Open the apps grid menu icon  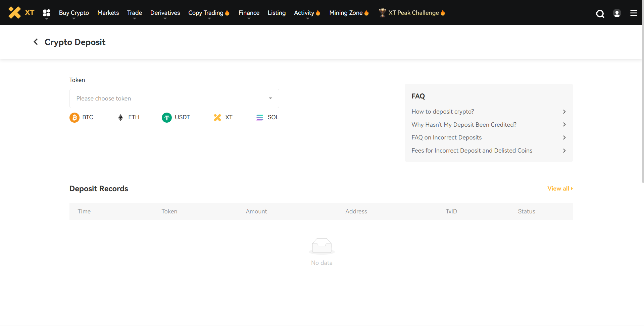tap(47, 13)
